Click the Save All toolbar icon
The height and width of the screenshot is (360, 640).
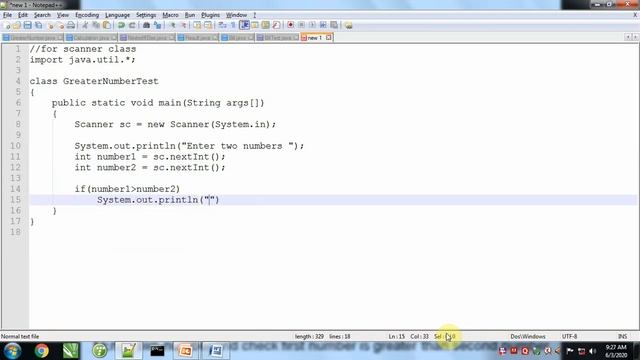(x=38, y=25)
